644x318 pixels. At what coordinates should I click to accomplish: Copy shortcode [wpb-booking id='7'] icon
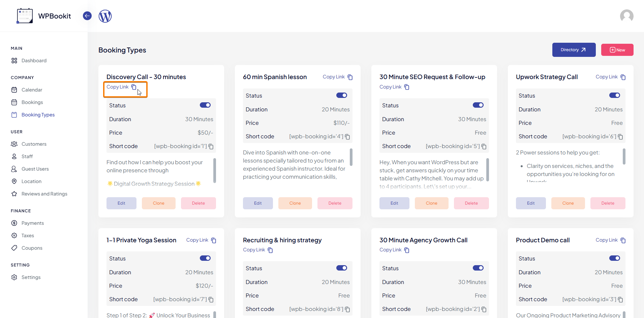(211, 299)
